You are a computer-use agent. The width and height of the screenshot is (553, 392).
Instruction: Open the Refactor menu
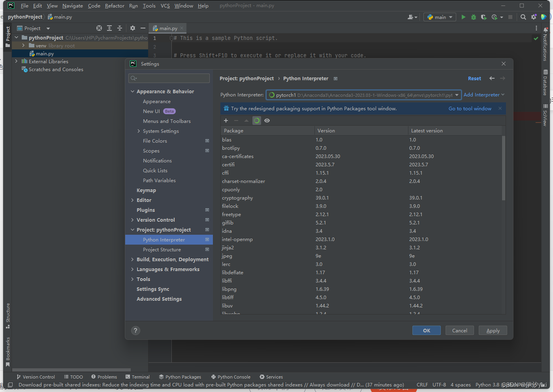coord(115,6)
